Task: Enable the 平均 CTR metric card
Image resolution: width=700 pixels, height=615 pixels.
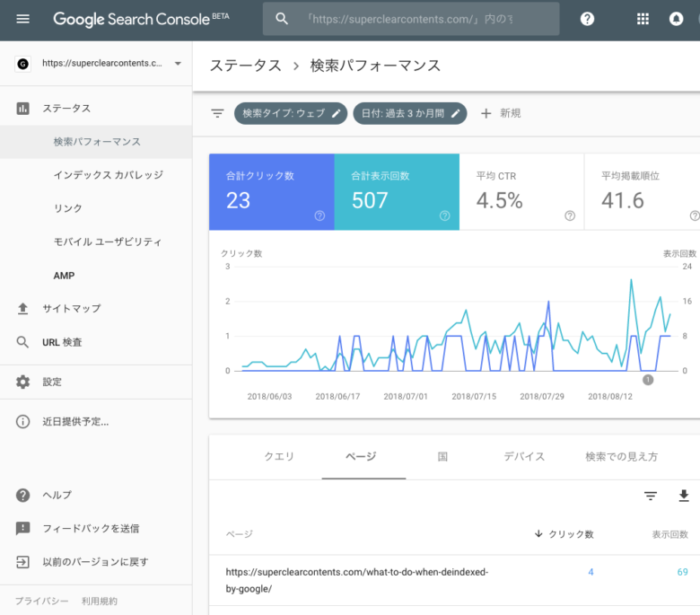Action: point(521,191)
